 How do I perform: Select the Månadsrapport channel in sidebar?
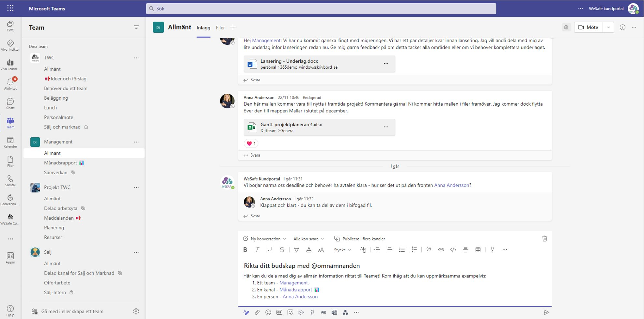(60, 163)
